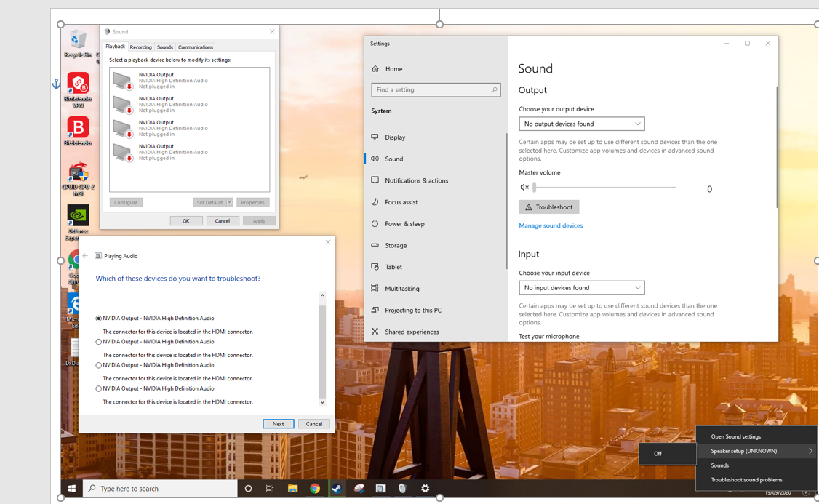Click the Troubleshoot button in Sound settings
819x504 pixels.
548,207
